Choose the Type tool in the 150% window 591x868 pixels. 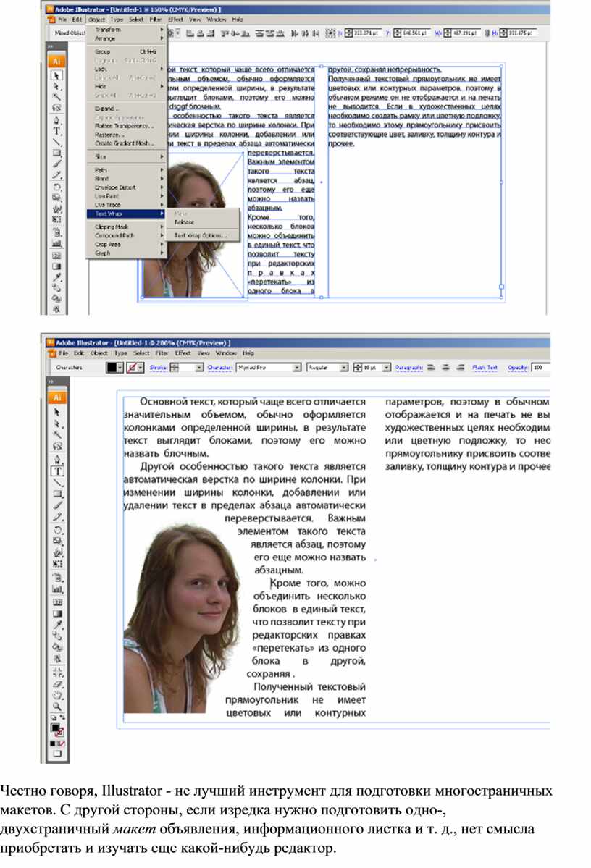(x=56, y=131)
